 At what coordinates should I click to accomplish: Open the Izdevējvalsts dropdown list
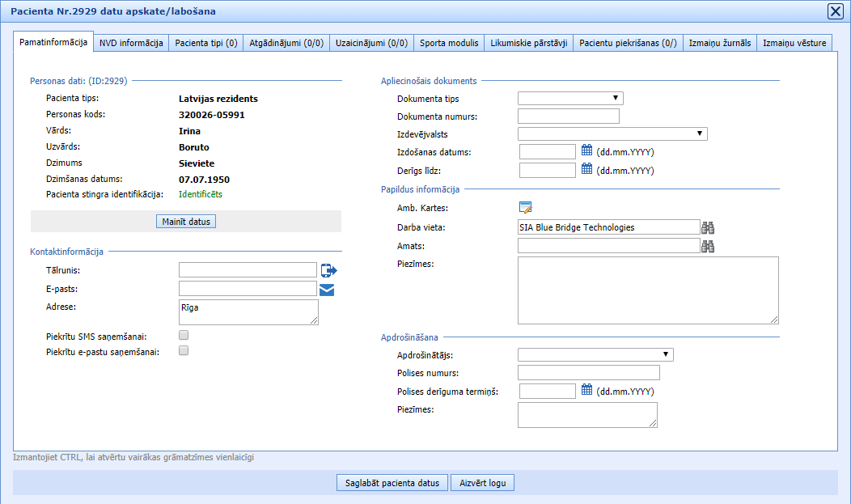[x=612, y=133]
